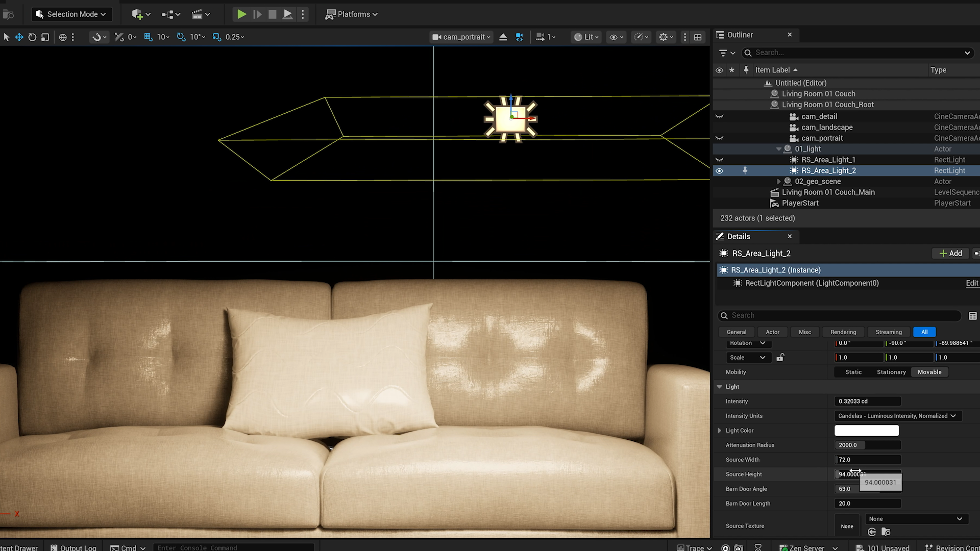Select the translate move tool

pyautogui.click(x=19, y=37)
